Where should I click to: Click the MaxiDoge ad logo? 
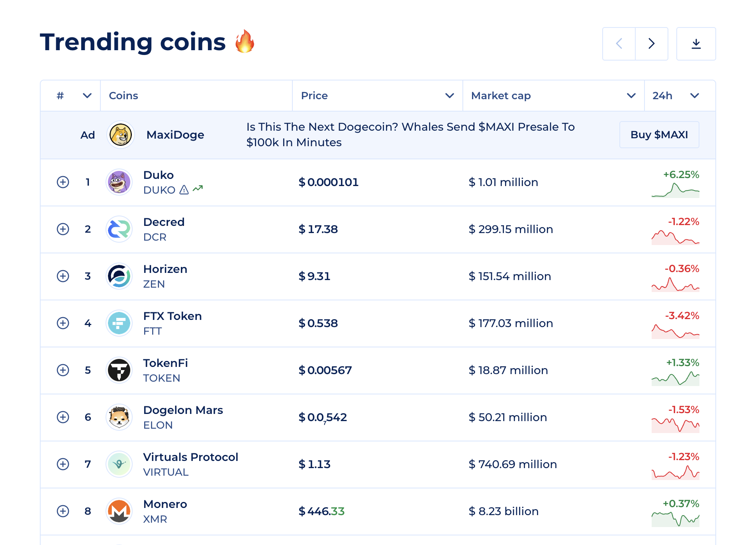pyautogui.click(x=121, y=135)
